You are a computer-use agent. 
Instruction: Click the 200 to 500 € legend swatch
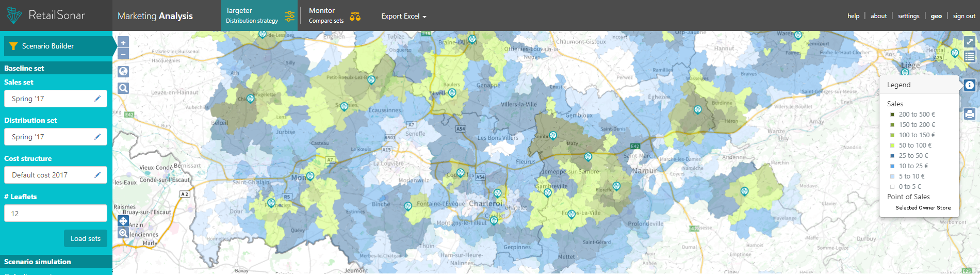tap(892, 115)
